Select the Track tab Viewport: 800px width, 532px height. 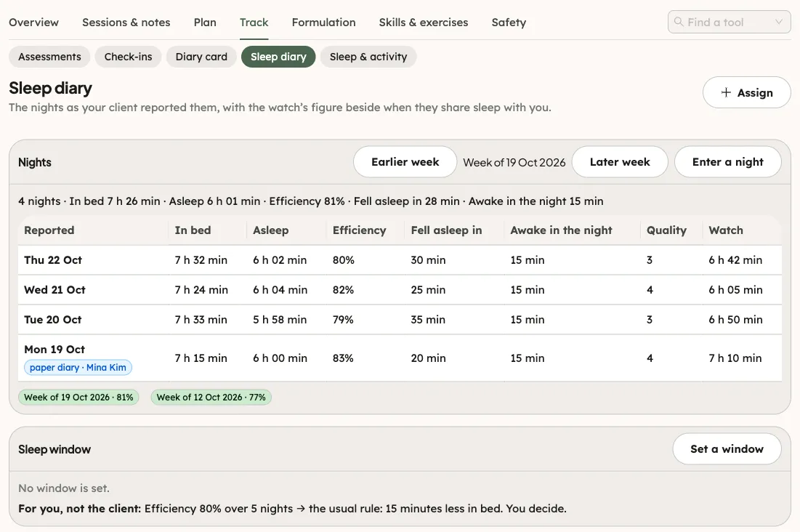(x=254, y=23)
